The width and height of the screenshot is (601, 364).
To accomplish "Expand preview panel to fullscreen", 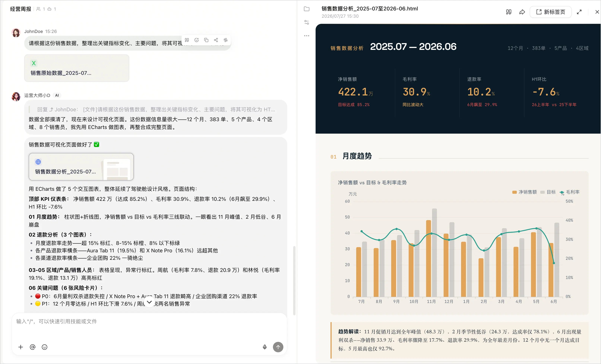I will [579, 12].
